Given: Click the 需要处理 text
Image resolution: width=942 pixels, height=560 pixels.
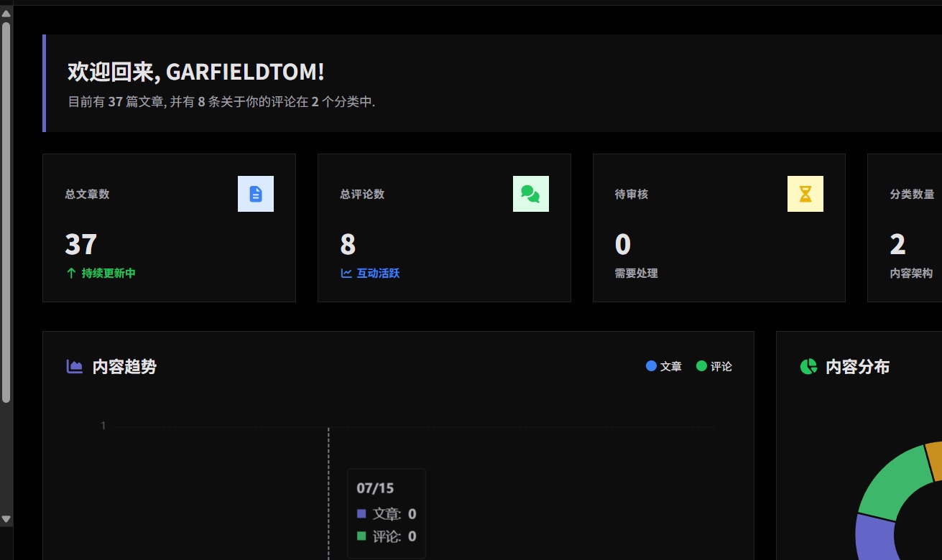Looking at the screenshot, I should [637, 274].
